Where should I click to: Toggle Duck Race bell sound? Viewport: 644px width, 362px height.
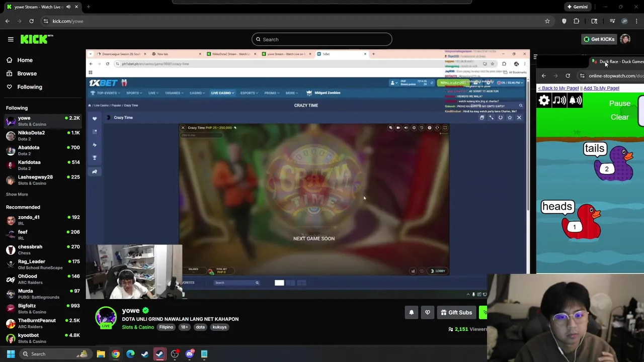575,101
